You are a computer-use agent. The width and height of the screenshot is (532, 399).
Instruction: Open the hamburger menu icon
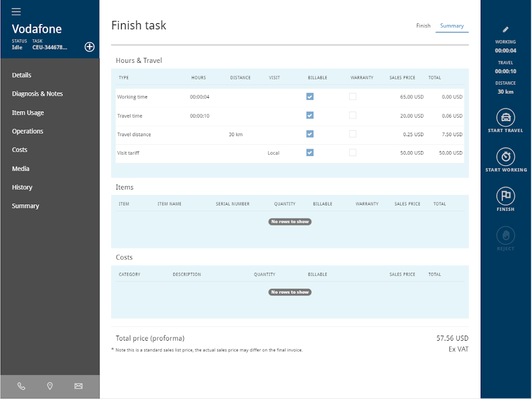pos(16,11)
